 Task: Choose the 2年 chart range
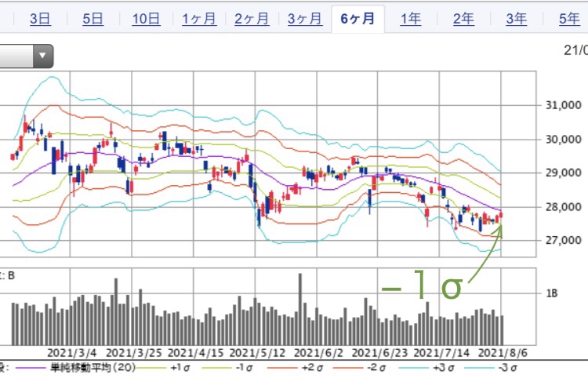tap(463, 20)
